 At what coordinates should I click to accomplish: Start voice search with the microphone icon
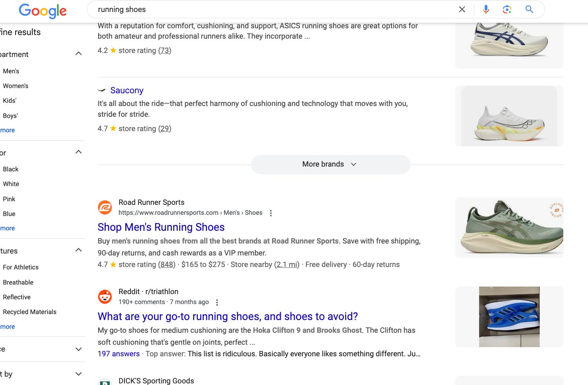[x=486, y=9]
